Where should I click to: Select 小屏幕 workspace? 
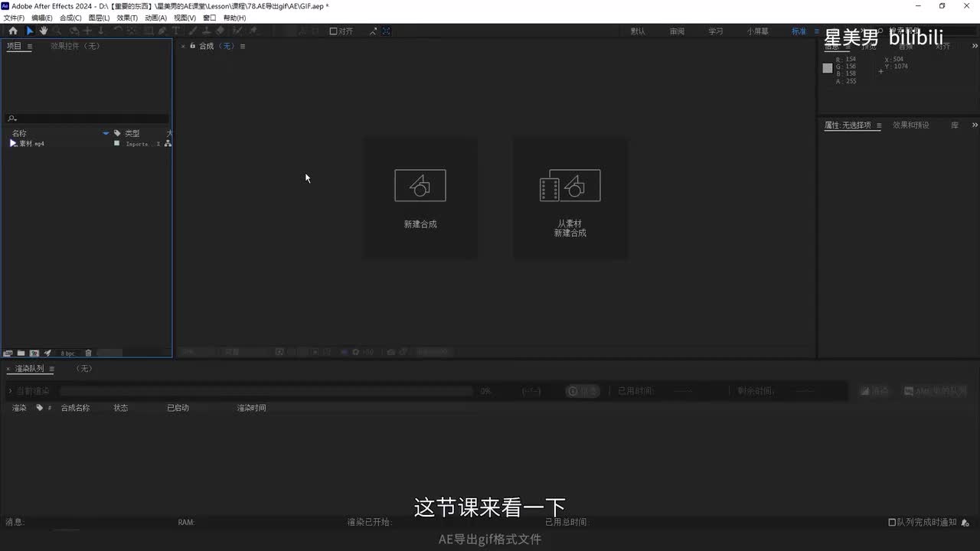758,31
